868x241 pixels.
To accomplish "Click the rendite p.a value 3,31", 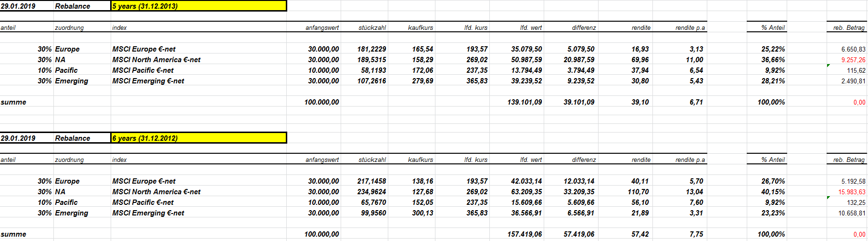I will point(696,213).
